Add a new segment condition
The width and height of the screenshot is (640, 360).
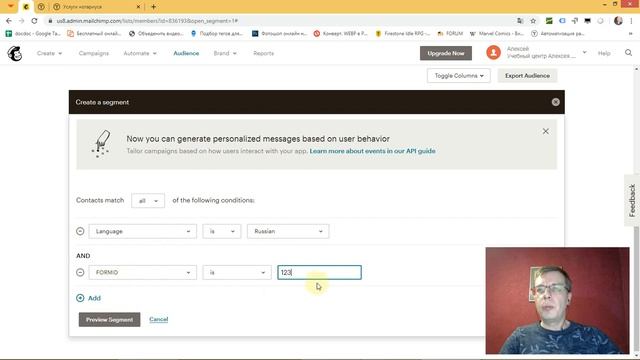click(89, 298)
